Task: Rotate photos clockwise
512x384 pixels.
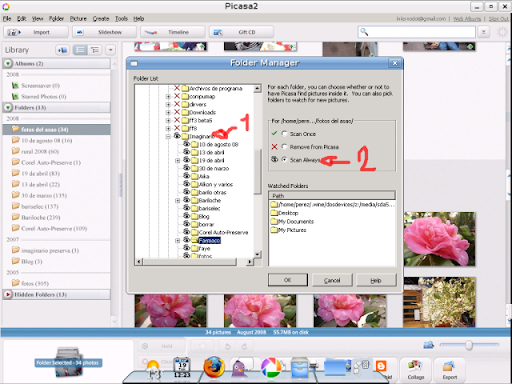Action: click(244, 346)
